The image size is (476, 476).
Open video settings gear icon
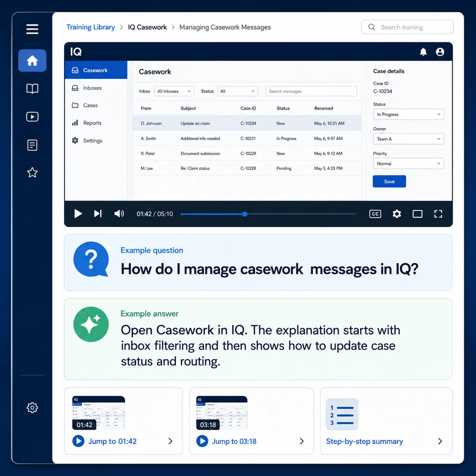(x=397, y=214)
